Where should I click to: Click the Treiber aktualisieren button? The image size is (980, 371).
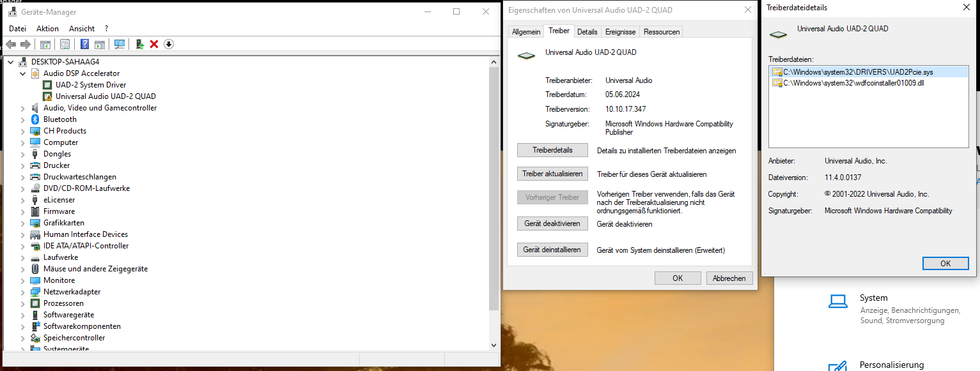tap(553, 174)
